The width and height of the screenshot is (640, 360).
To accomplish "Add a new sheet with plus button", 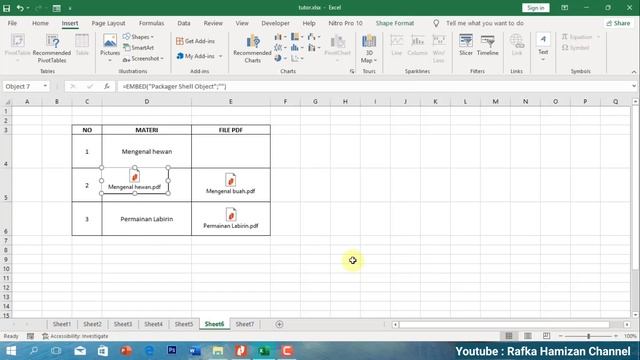I will (x=279, y=324).
